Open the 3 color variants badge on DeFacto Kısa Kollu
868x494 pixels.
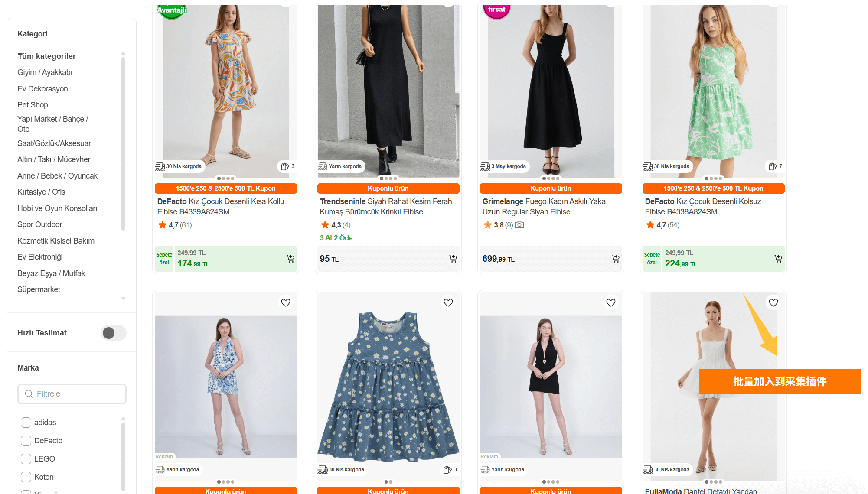(x=287, y=166)
